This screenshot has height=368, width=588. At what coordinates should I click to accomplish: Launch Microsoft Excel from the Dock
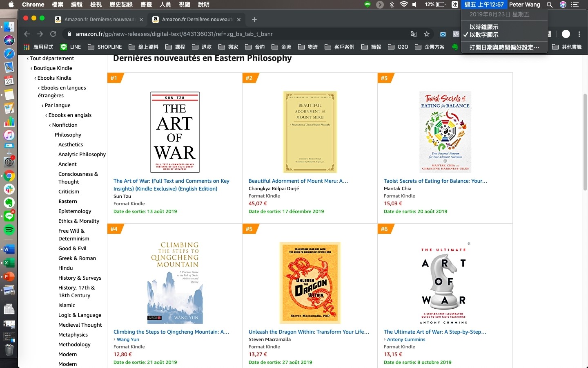[9, 263]
